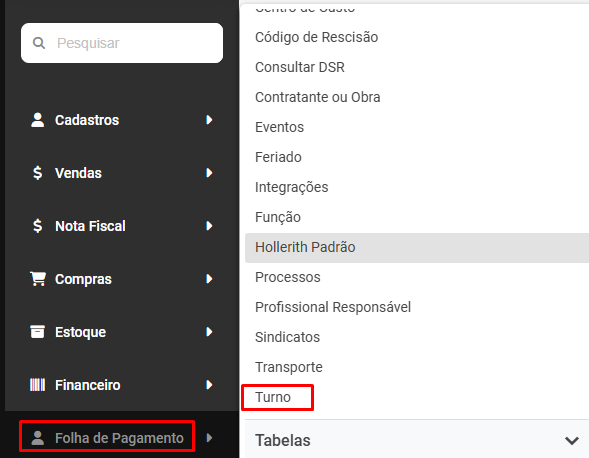Click the magnifying glass search icon
The image size is (589, 458).
tap(39, 43)
